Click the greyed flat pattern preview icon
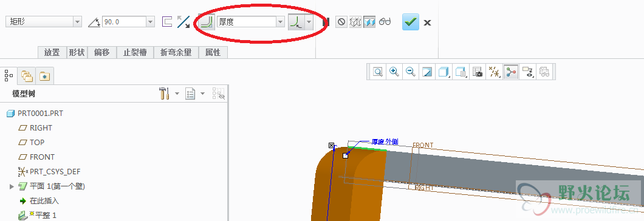Image resolution: width=644 pixels, height=221 pixels. coord(544,72)
